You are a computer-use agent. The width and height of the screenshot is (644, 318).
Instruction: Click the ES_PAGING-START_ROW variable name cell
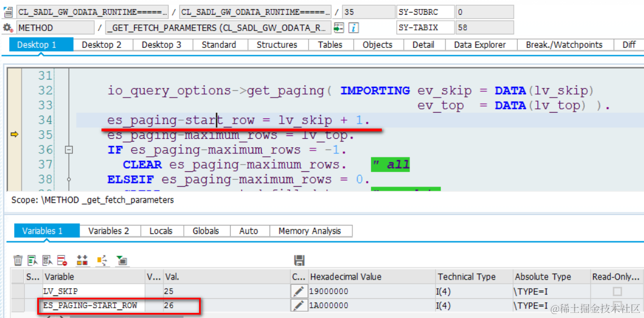pyautogui.click(x=94, y=306)
